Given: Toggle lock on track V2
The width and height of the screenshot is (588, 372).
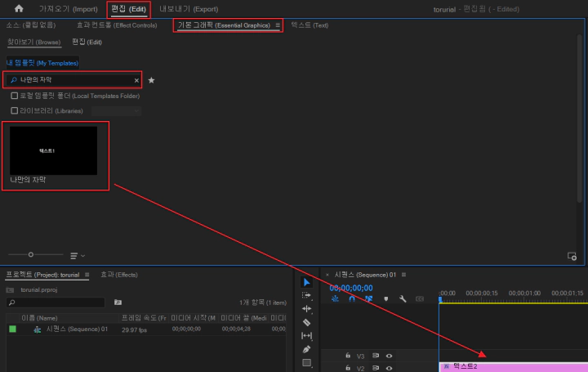Looking at the screenshot, I should (348, 368).
